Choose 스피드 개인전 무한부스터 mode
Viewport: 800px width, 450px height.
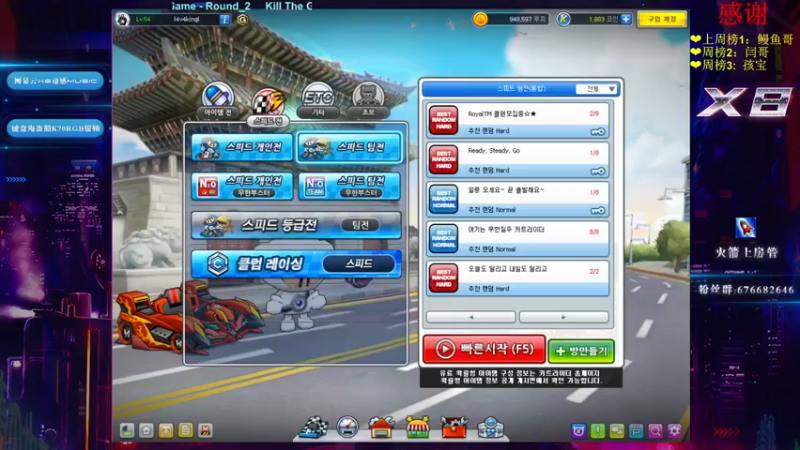point(242,186)
